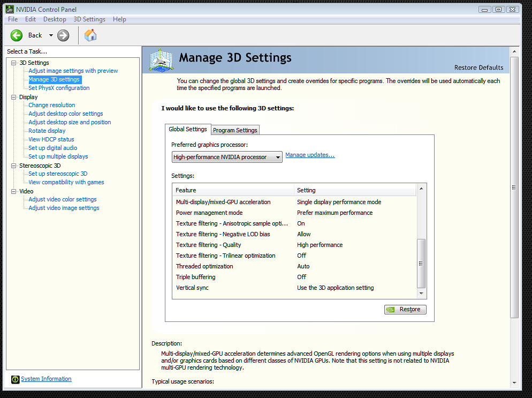Open Set PhysX configuration task
The image size is (532, 398).
59,88
